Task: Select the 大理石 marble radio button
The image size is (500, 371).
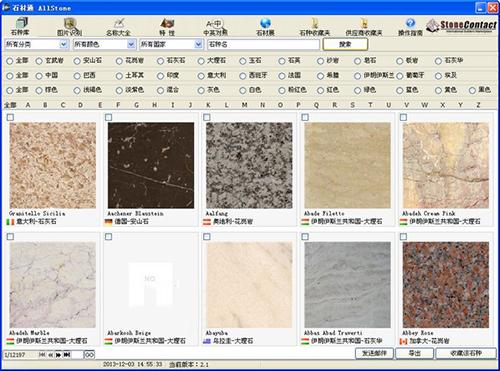Action: click(x=201, y=61)
